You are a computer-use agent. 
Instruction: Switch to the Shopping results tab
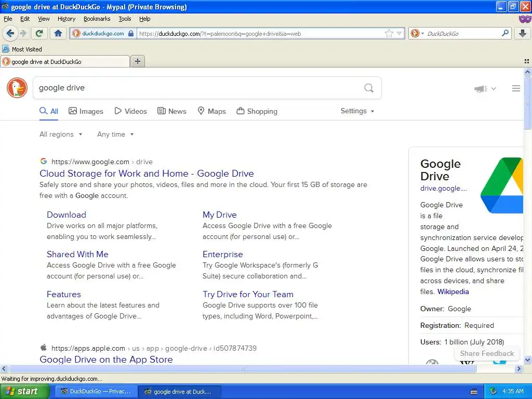point(257,111)
